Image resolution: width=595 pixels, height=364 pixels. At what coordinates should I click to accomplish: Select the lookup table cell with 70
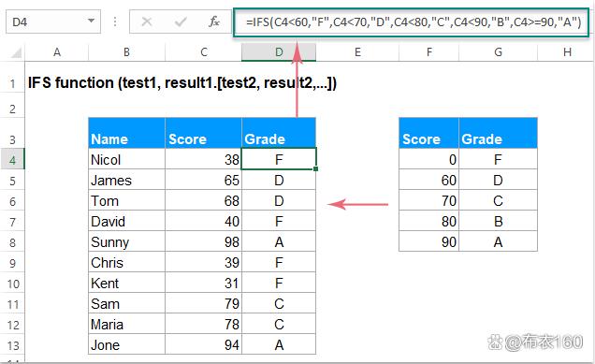click(428, 200)
